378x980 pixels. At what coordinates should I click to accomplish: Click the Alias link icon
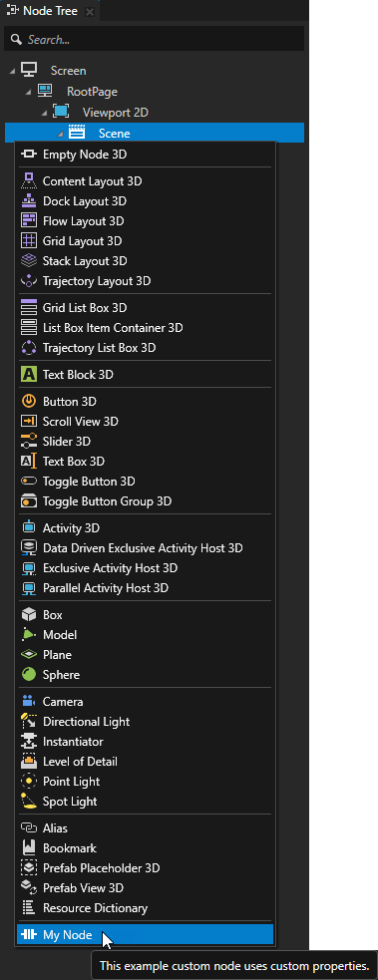tap(29, 829)
